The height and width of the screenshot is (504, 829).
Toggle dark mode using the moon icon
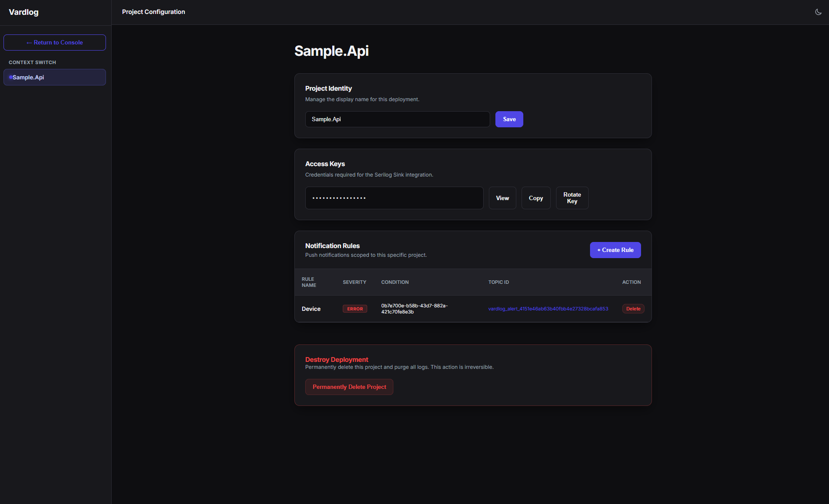tap(819, 12)
